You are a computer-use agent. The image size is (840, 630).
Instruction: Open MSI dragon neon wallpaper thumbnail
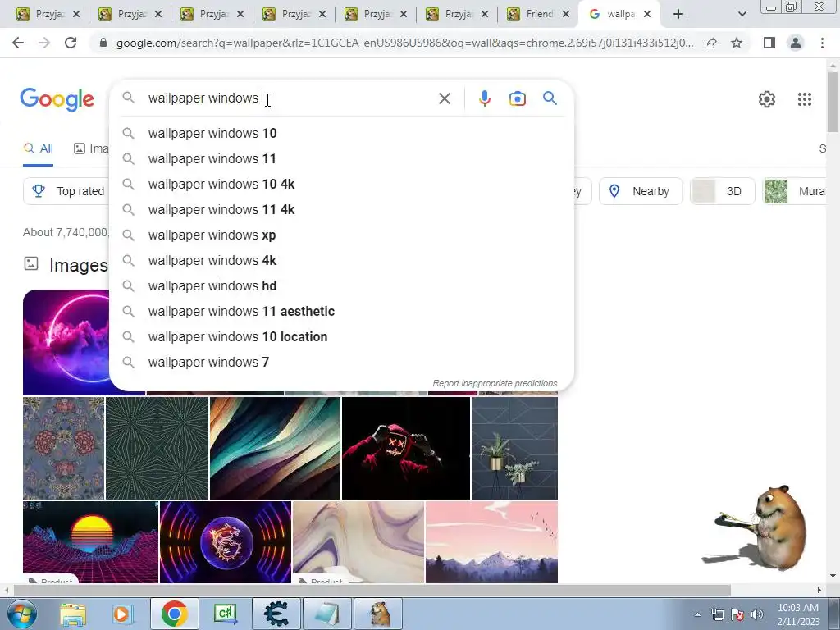click(x=226, y=542)
